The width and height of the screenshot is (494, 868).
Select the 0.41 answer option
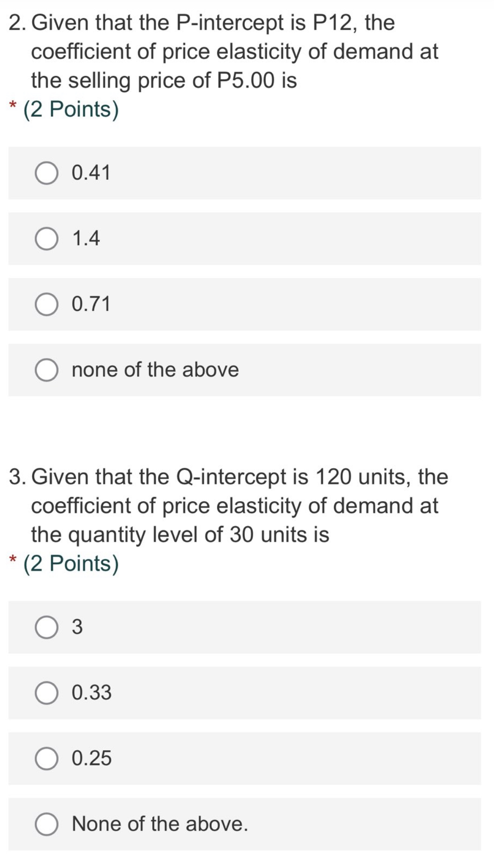click(47, 173)
